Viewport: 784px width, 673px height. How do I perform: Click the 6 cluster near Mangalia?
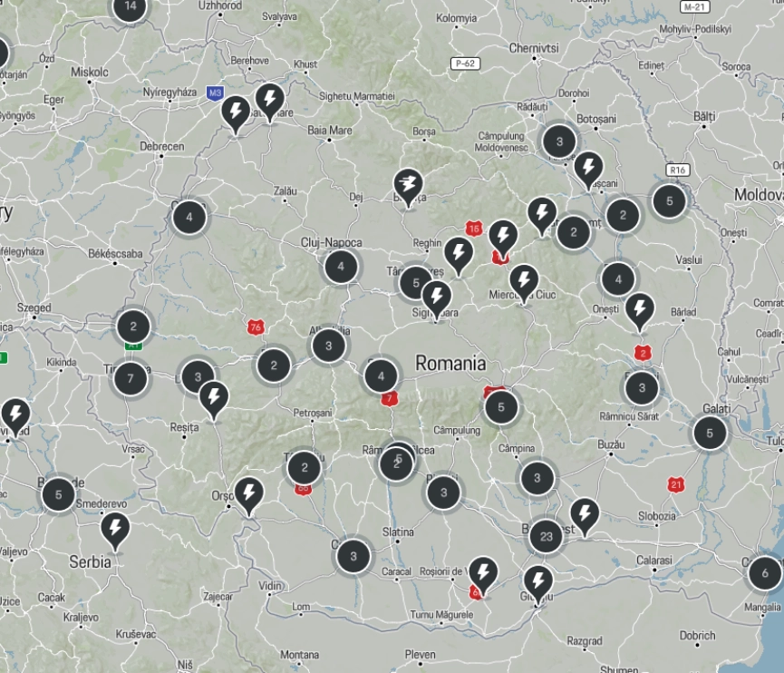coord(765,573)
